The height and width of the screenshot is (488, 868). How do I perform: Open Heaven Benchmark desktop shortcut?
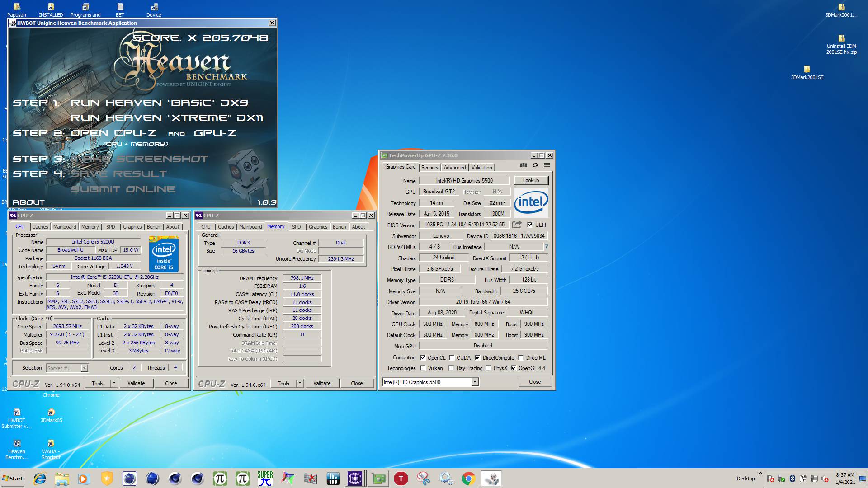17,450
